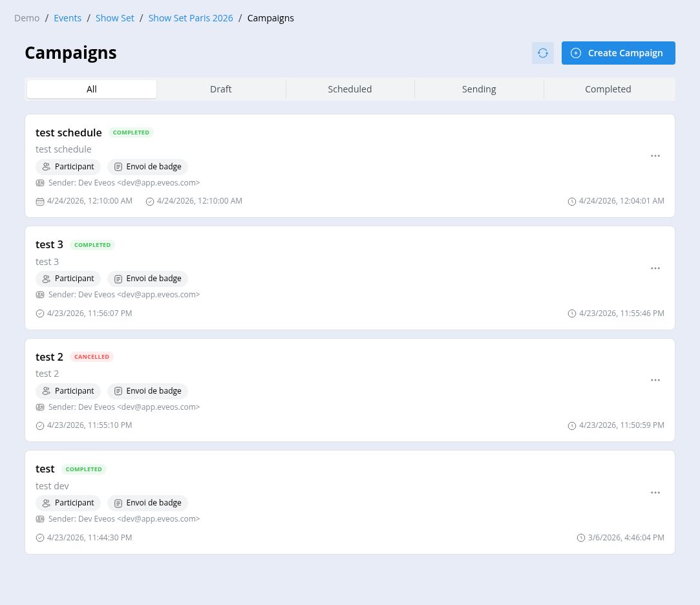This screenshot has height=605, width=700.
Task: Switch to the Scheduled tab
Action: tap(350, 89)
